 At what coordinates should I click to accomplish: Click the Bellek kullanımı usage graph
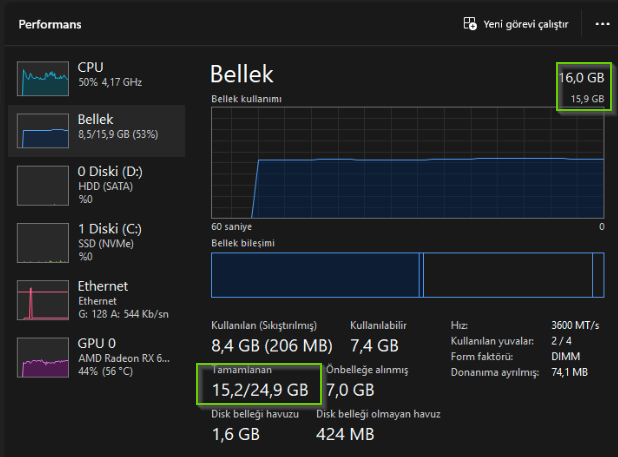pos(408,163)
